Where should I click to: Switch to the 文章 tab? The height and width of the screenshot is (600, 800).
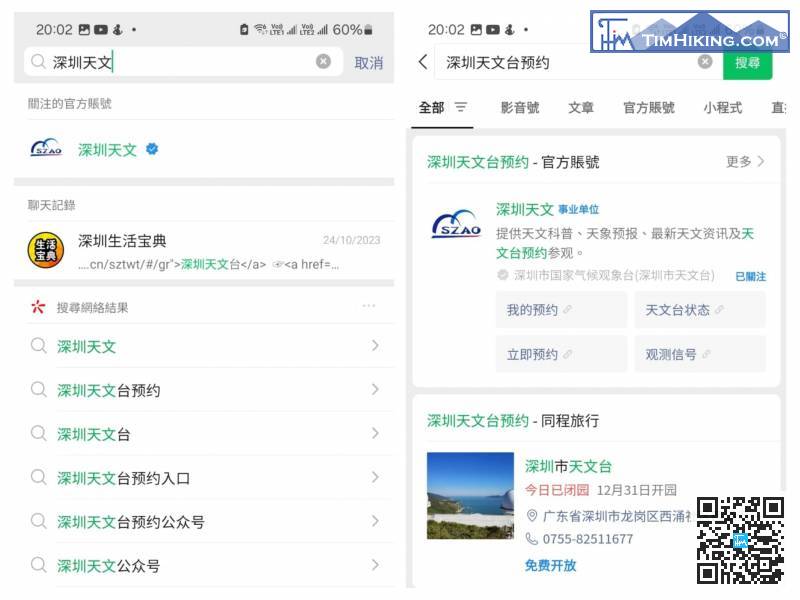coord(581,108)
